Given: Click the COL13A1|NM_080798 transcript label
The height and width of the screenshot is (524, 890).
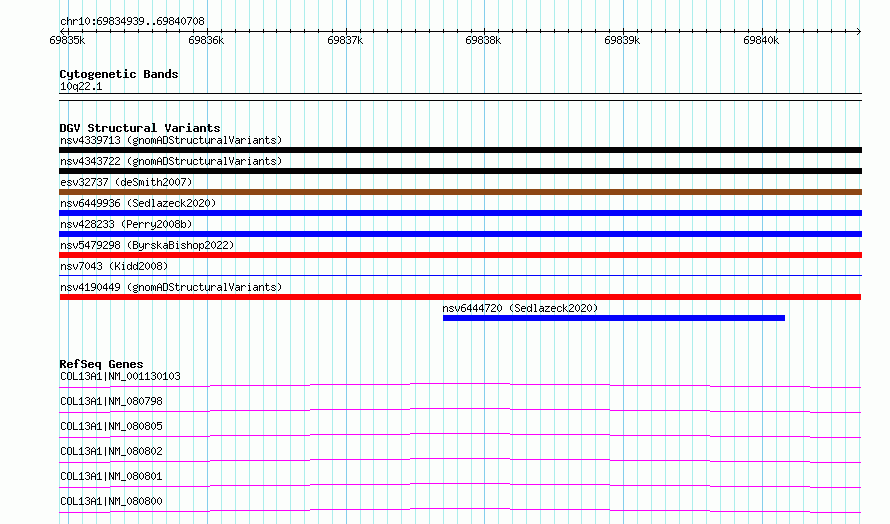Looking at the screenshot, I should (x=111, y=401).
